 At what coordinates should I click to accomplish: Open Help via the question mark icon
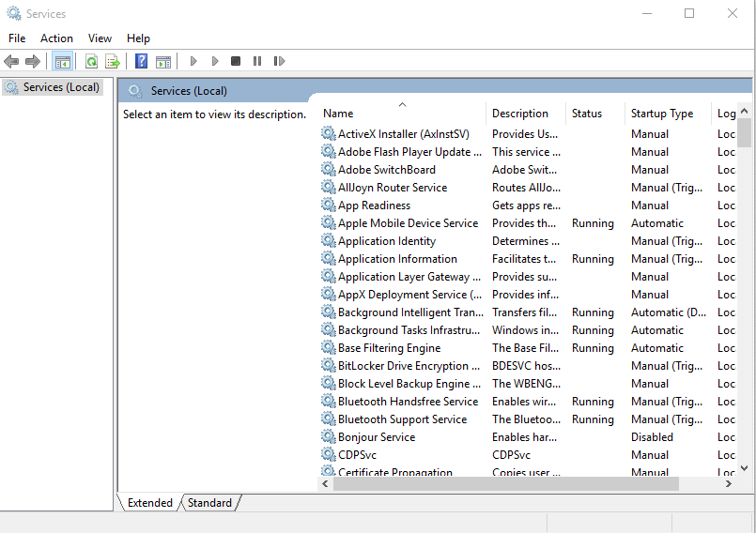tap(141, 61)
